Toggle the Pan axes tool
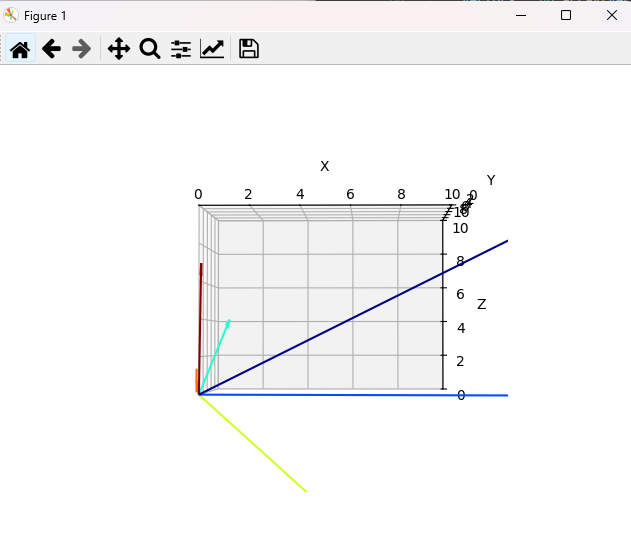Viewport: 631px width, 538px height. pos(119,48)
